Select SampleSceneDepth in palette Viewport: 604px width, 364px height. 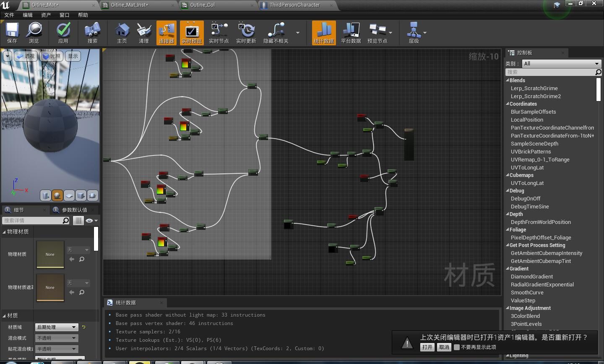point(534,144)
